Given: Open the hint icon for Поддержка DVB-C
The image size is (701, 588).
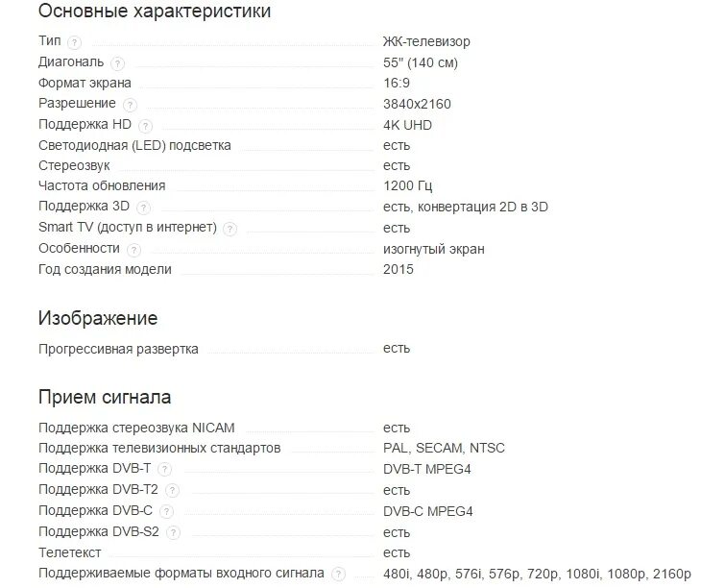Looking at the screenshot, I should [x=166, y=511].
